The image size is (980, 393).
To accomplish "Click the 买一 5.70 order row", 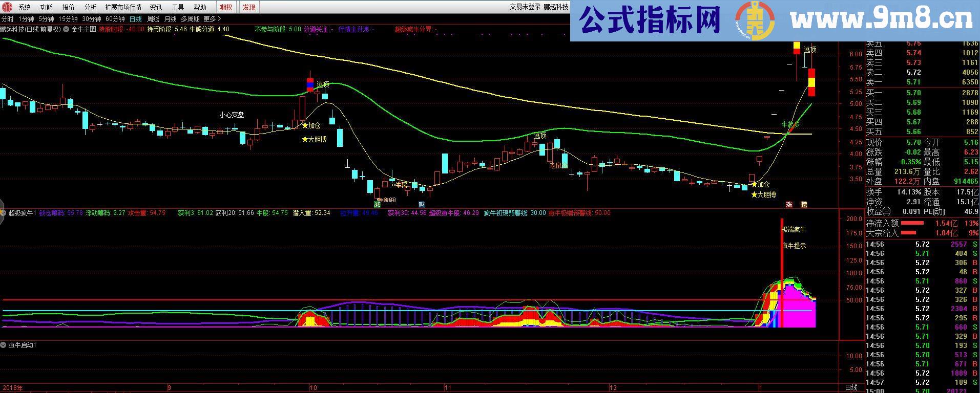I will pyautogui.click(x=922, y=93).
